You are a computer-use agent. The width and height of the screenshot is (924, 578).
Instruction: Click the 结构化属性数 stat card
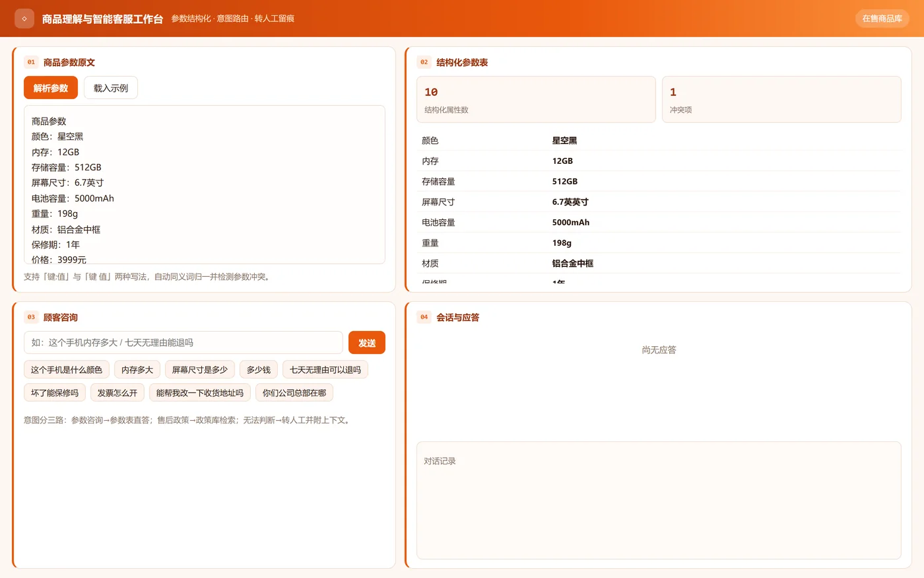coord(536,99)
